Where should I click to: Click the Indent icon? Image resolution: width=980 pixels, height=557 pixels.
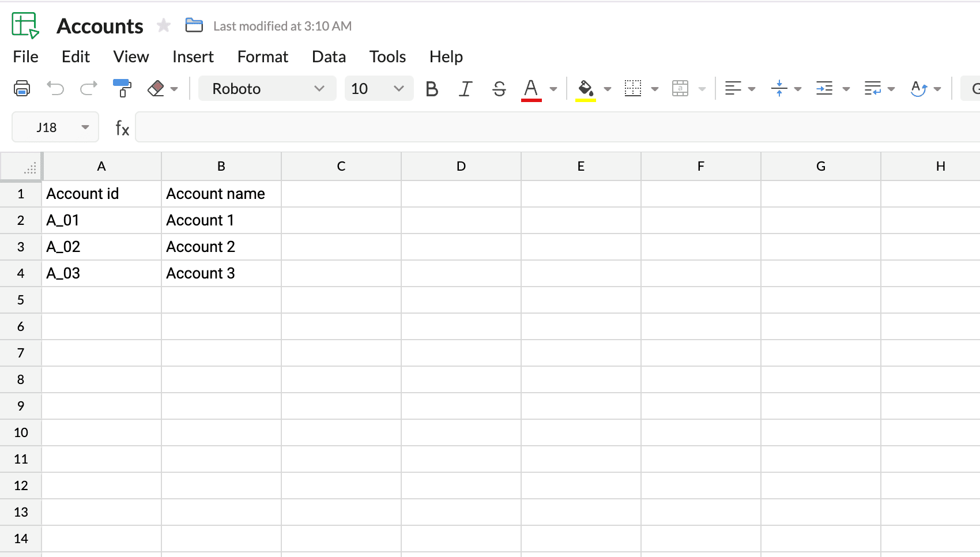coord(824,89)
